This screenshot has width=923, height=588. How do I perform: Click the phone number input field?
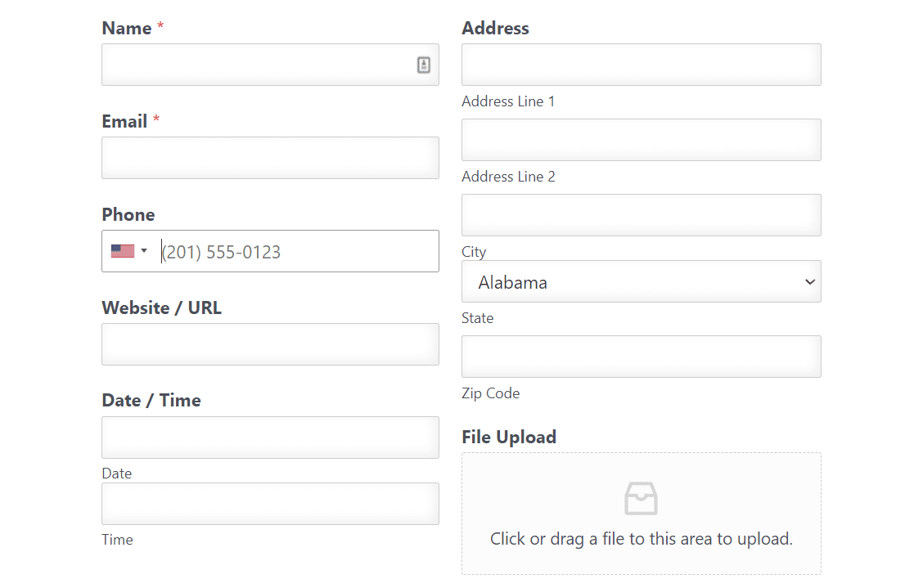(x=299, y=251)
